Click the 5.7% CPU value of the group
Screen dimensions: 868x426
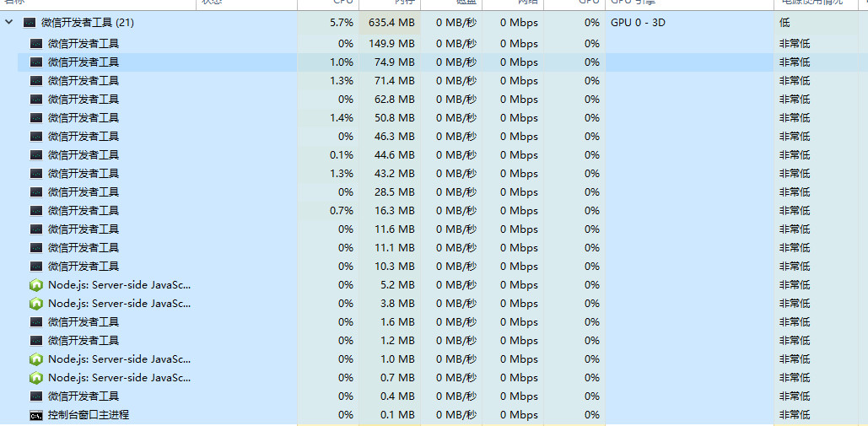click(x=341, y=23)
